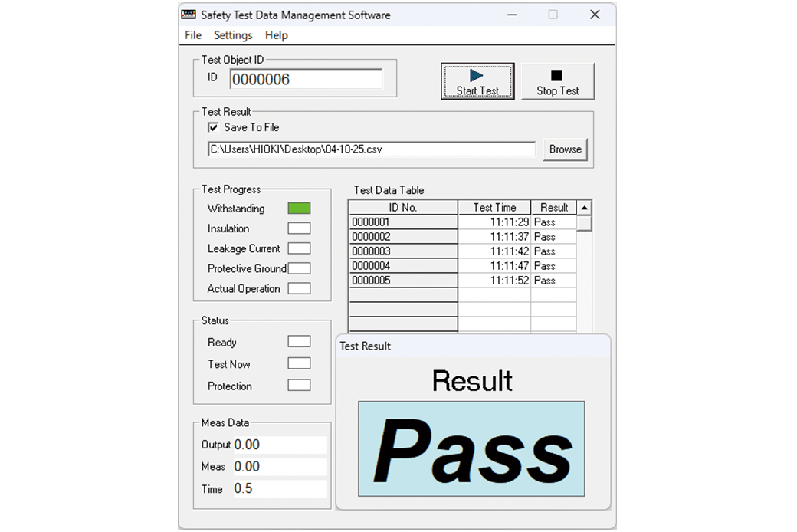The image size is (797, 532).
Task: Click the Test Now status indicator box
Action: pos(299,363)
